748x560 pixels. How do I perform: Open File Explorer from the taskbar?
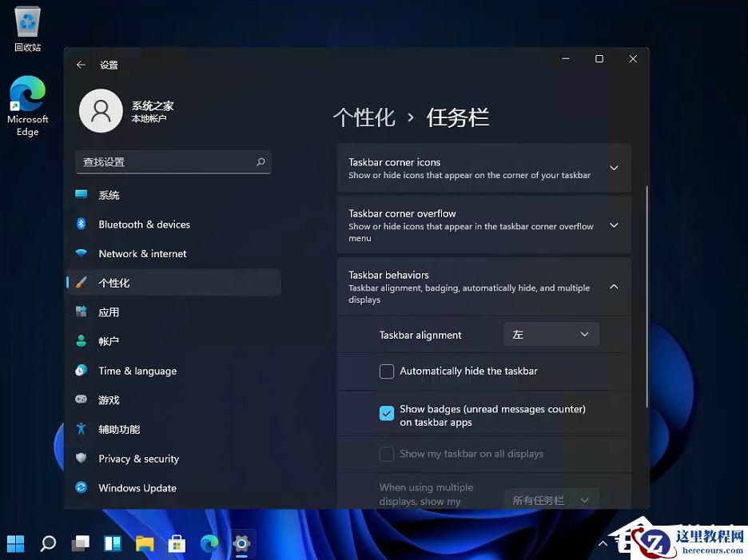click(145, 543)
